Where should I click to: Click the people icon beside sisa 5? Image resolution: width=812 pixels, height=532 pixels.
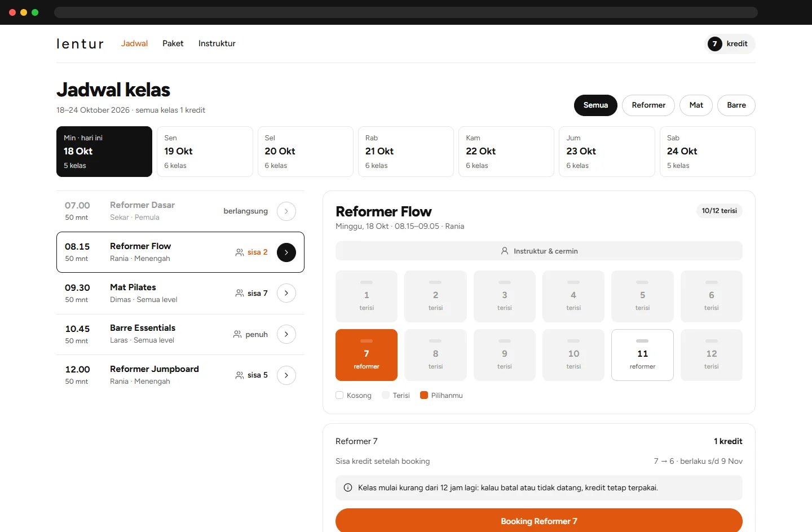coord(240,375)
